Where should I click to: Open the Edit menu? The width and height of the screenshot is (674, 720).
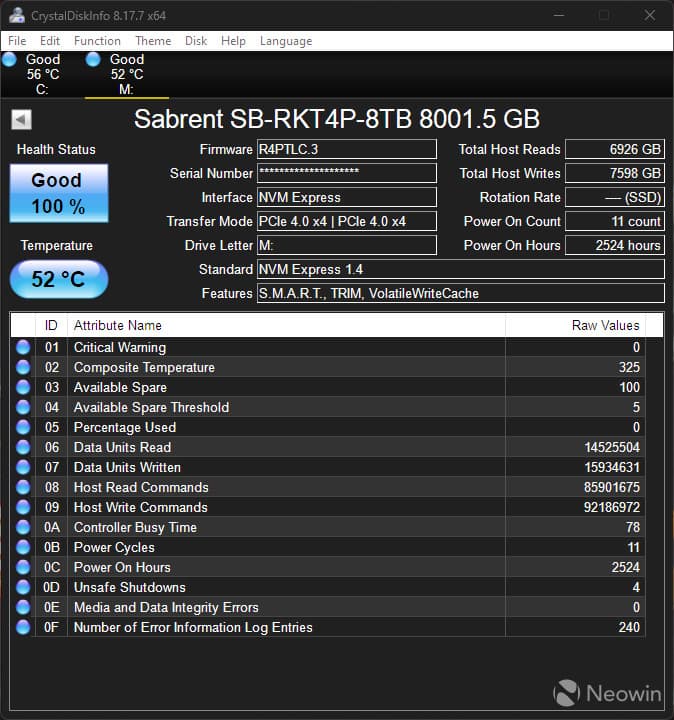pos(50,41)
